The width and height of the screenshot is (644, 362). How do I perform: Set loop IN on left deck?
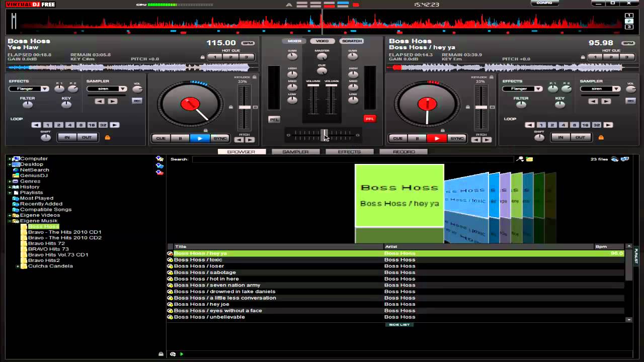[67, 137]
